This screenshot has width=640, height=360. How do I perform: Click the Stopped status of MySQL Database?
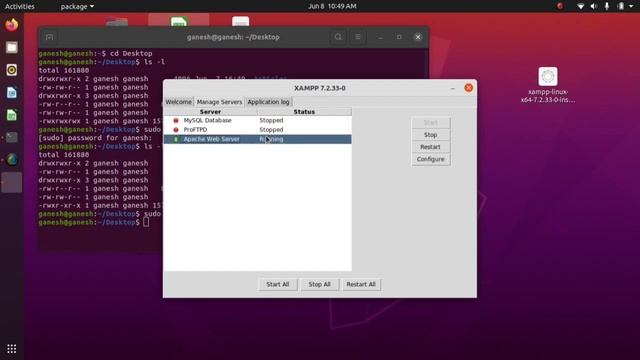(271, 120)
